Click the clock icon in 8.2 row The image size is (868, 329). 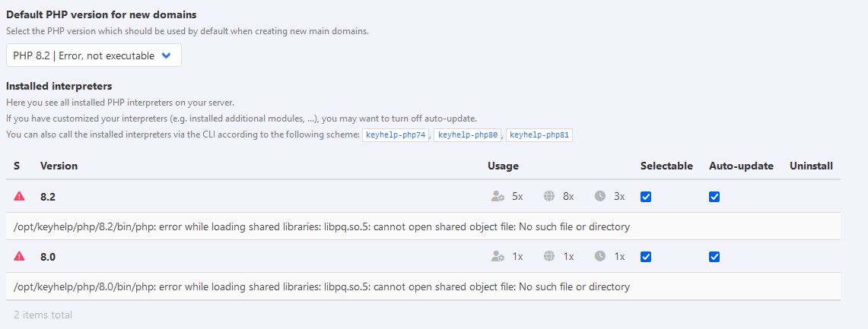(x=600, y=196)
